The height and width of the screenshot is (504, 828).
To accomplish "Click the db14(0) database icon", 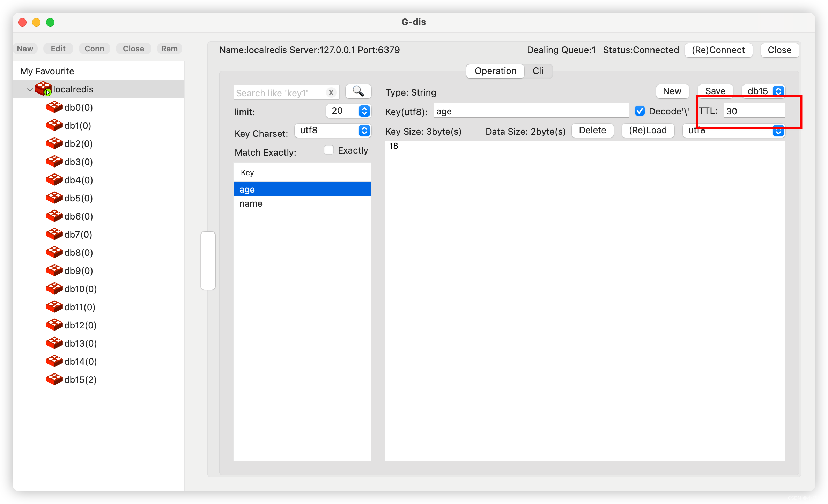I will 54,361.
